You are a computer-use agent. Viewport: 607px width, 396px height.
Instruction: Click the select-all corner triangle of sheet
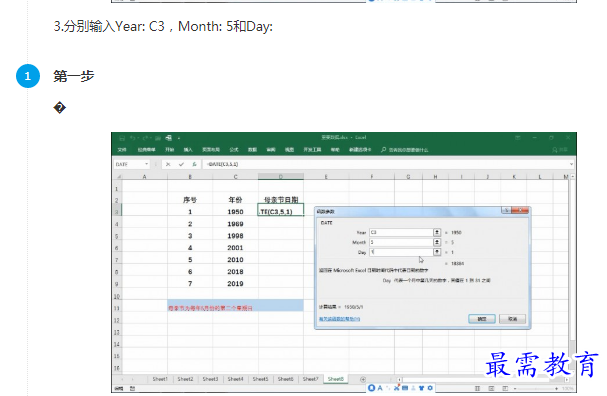tap(119, 177)
